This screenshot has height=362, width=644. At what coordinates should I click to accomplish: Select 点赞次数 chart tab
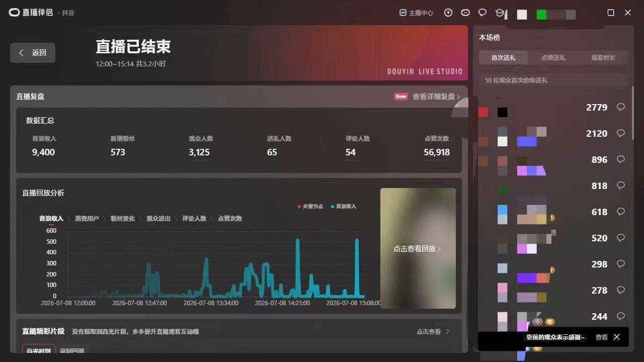[230, 219]
